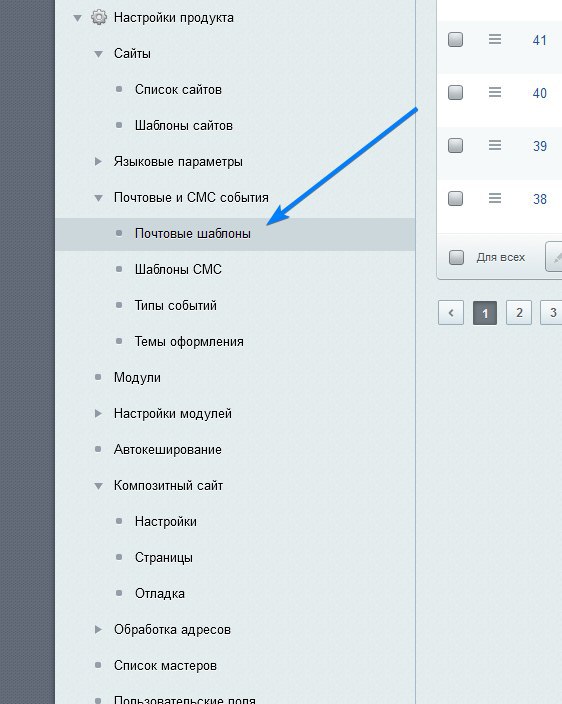Expand Обработка адресов node arrow

pos(98,629)
